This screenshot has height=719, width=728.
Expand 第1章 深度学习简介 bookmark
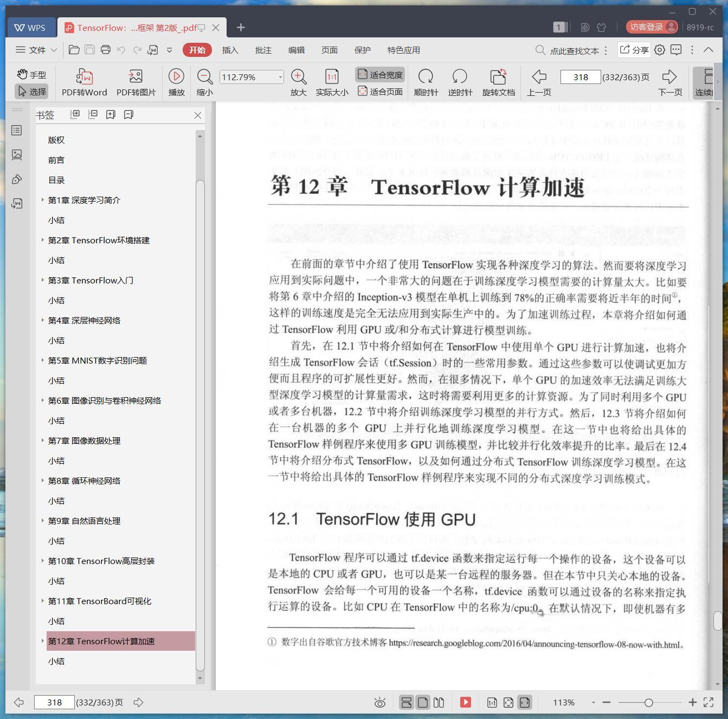coord(42,200)
